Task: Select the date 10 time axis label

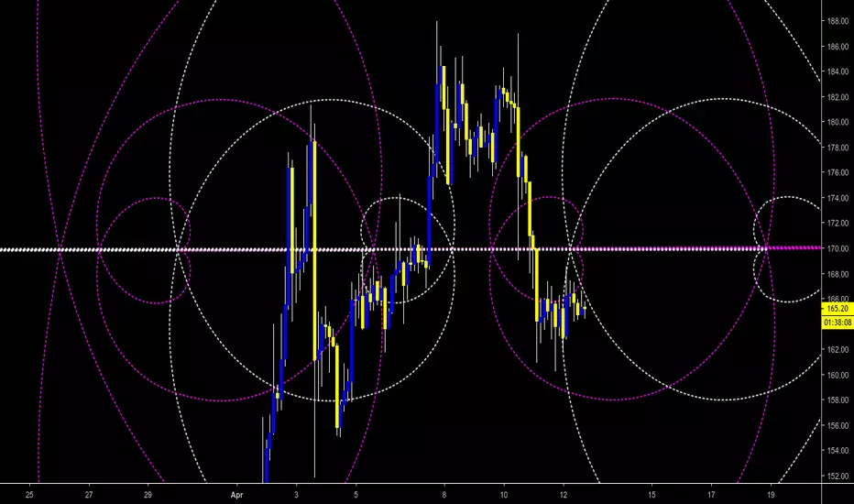Action: 504,495
